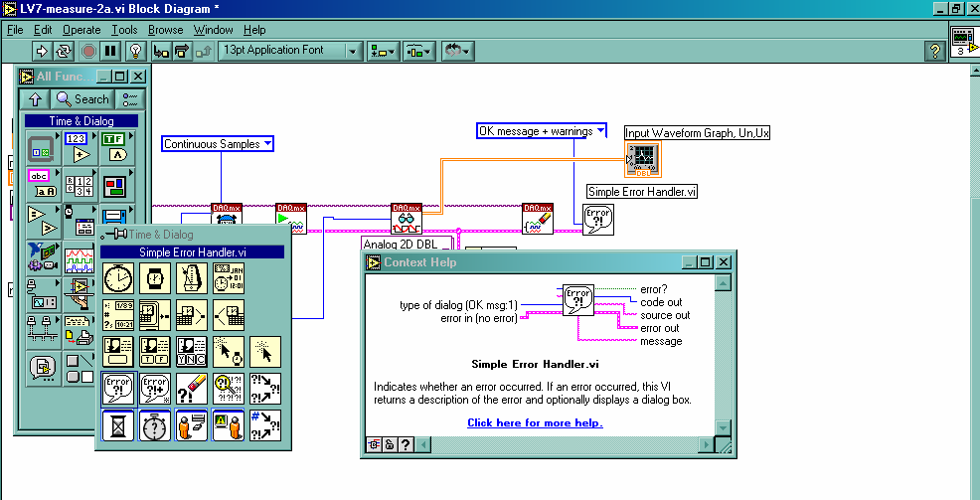
Task: Open the Array subpalette
Action: (80, 184)
